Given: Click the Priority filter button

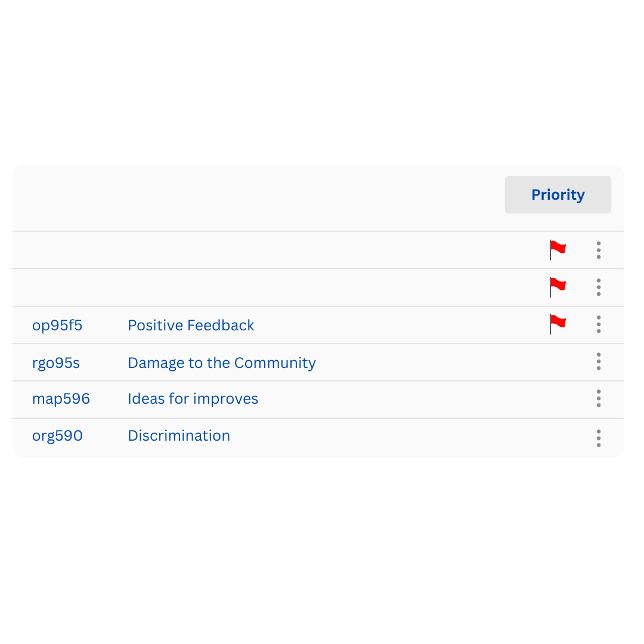Looking at the screenshot, I should pos(558,194).
